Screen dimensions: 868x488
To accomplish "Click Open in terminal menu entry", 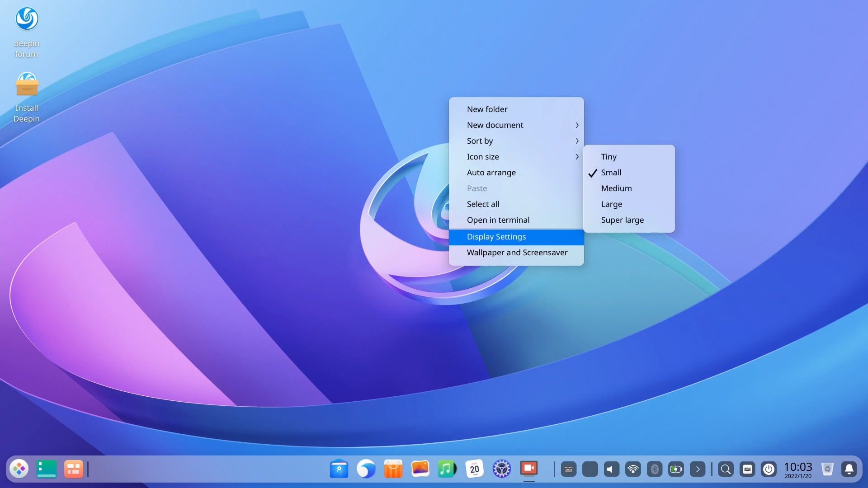I will point(516,220).
